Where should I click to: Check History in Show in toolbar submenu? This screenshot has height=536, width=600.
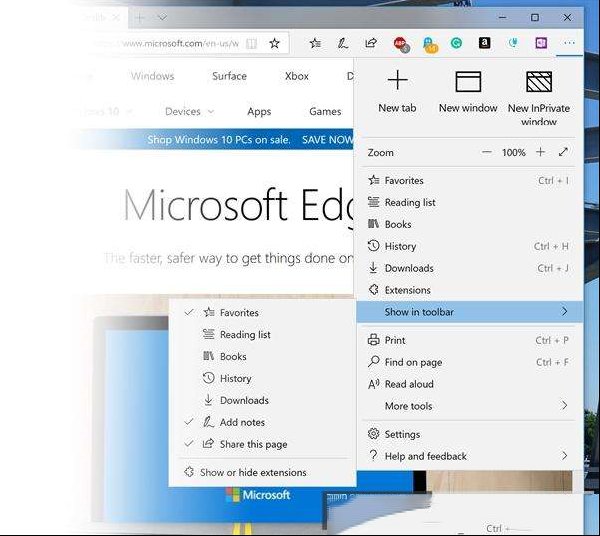click(262, 378)
